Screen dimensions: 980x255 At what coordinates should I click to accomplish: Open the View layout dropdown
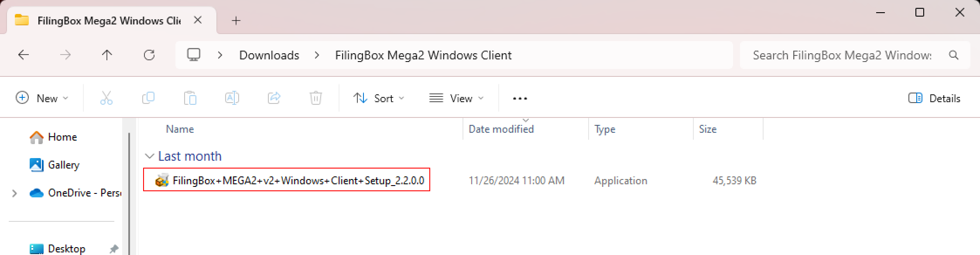tap(456, 98)
